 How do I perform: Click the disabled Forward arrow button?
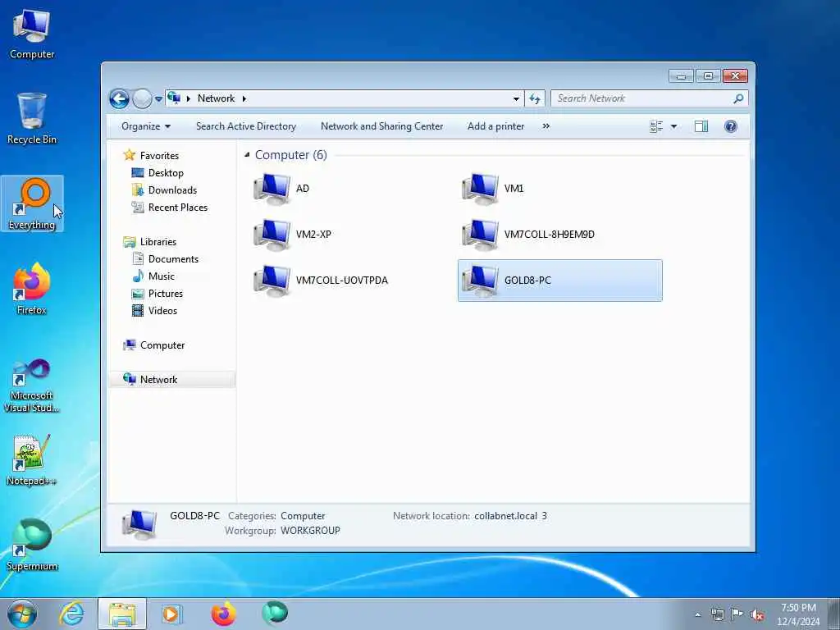(x=141, y=98)
